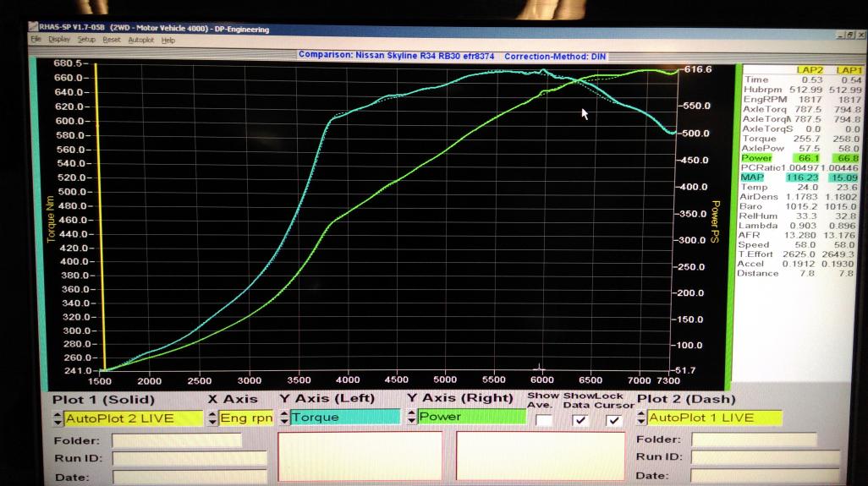Uncheck the Show Data checkbox

(x=580, y=420)
